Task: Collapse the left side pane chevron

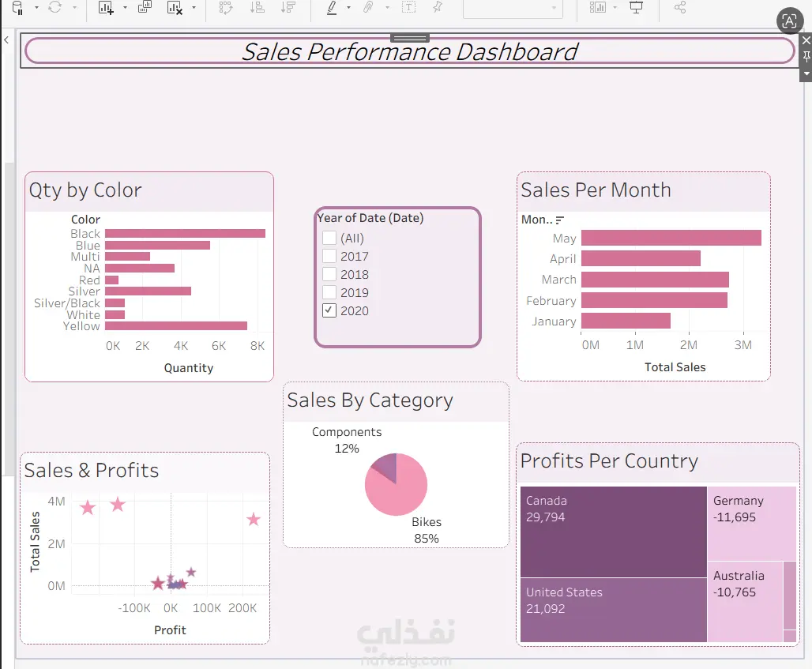Action: [6, 39]
